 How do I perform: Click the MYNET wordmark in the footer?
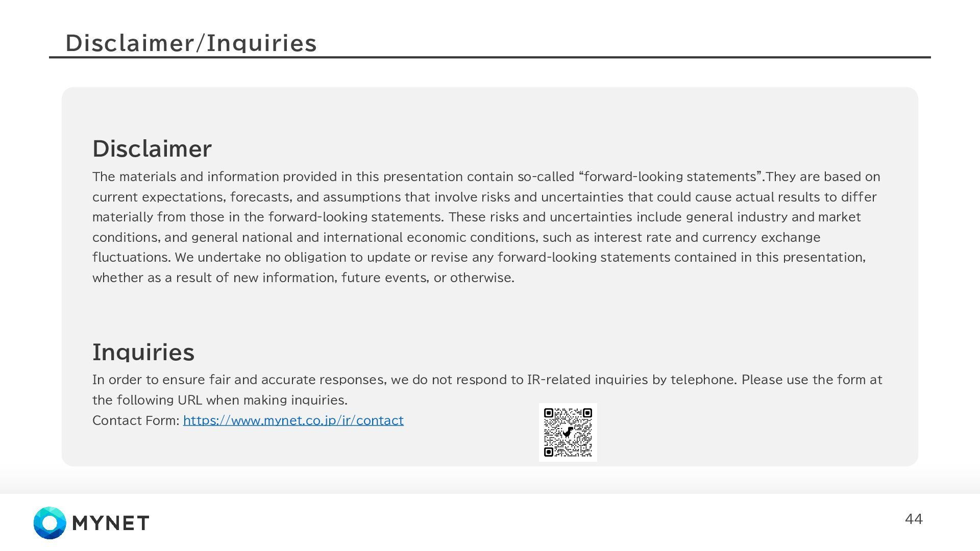tap(111, 523)
